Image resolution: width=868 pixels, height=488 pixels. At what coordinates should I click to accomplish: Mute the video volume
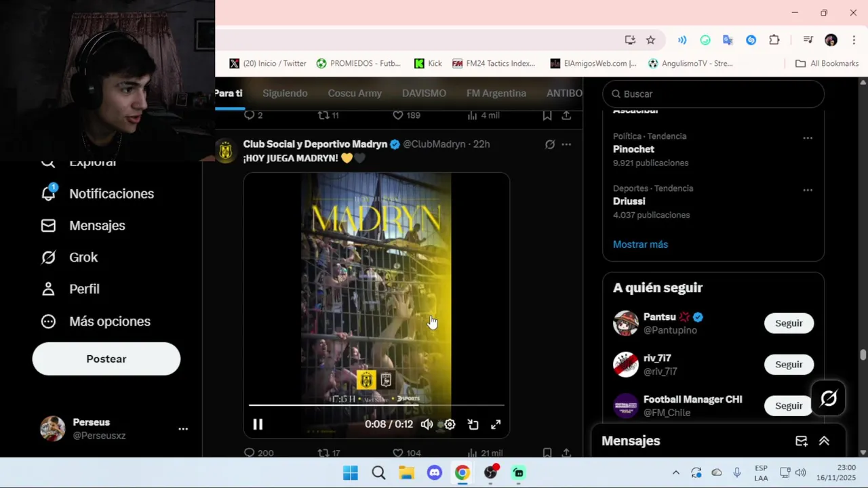tap(427, 424)
